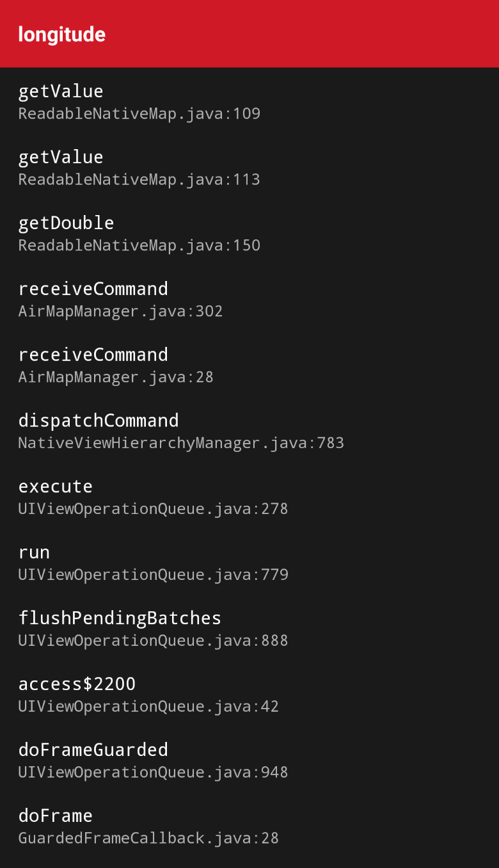
Task: Click the getDouble stack frame
Action: [67, 223]
